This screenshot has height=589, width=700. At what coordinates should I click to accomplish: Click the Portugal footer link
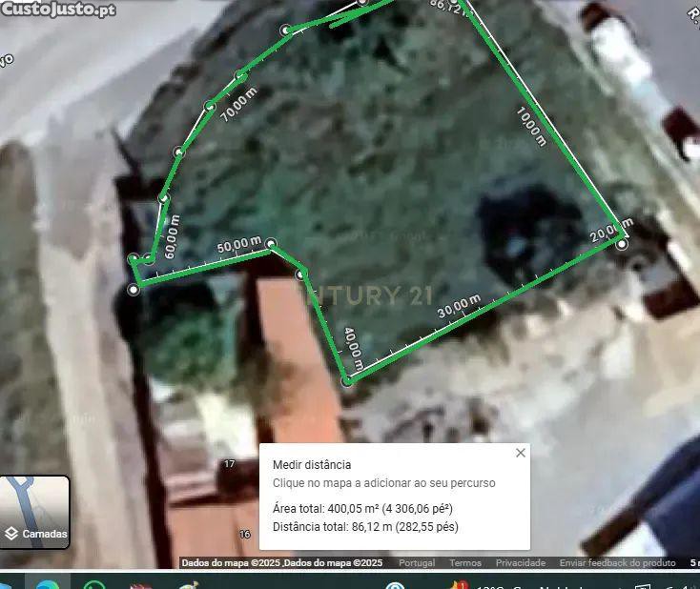tap(417, 563)
